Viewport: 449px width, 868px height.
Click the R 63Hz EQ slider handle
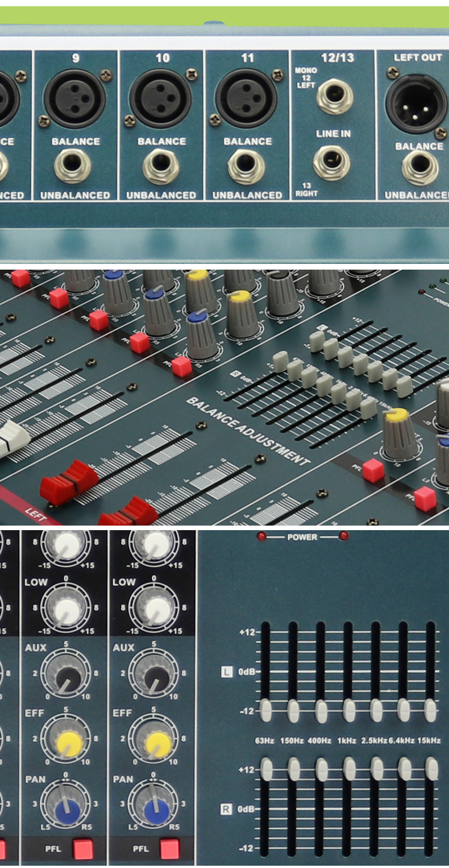[266, 769]
